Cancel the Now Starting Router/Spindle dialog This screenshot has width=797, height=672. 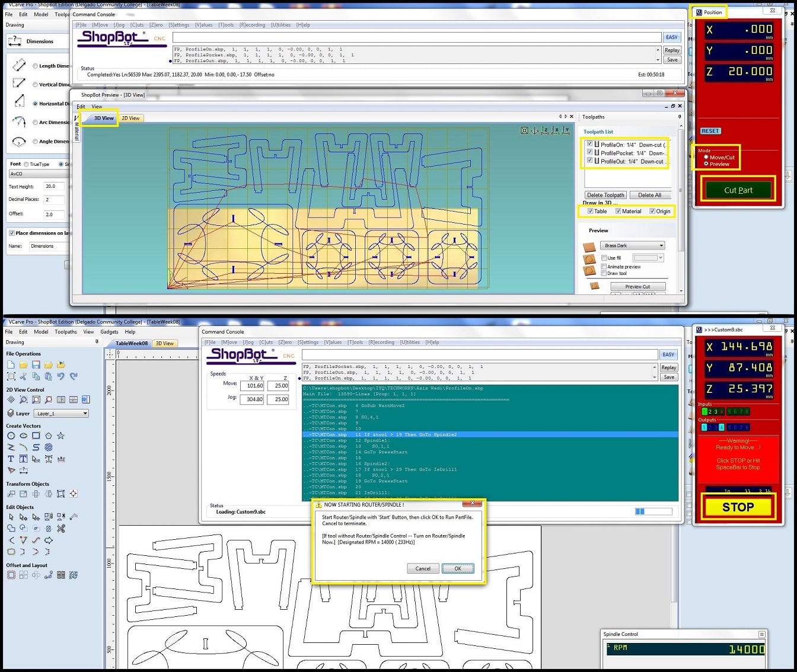click(423, 568)
